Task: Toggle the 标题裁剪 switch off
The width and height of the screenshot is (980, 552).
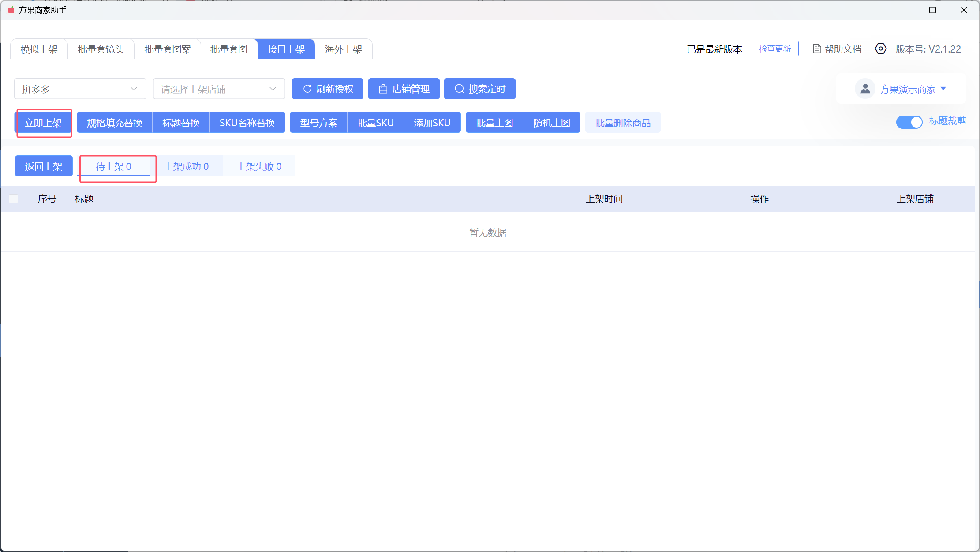Action: click(909, 122)
